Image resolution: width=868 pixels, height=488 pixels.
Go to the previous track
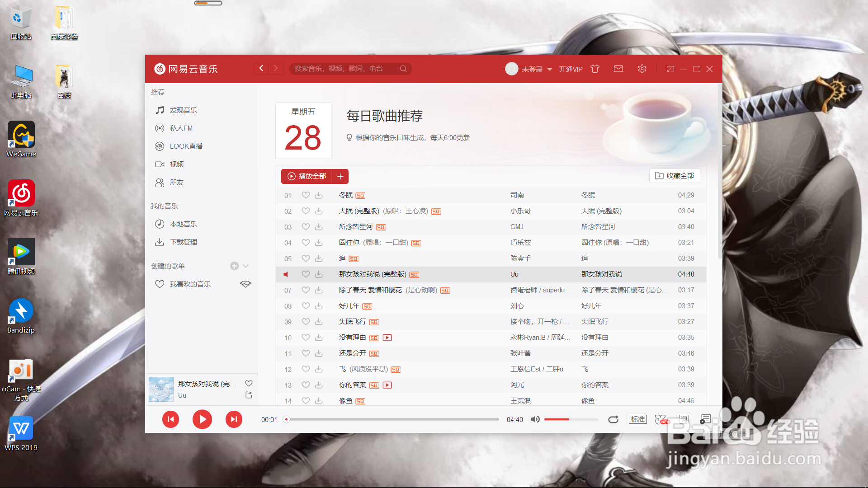170,419
